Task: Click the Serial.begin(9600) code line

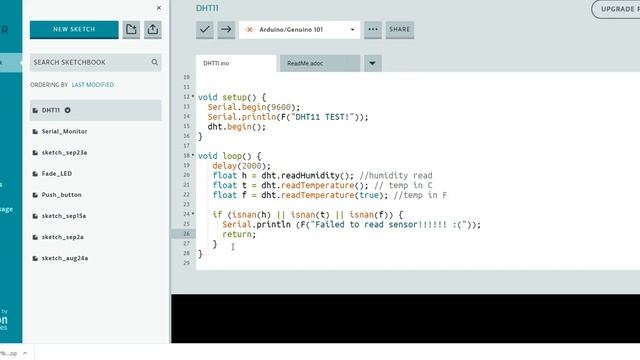Action: pyautogui.click(x=253, y=107)
